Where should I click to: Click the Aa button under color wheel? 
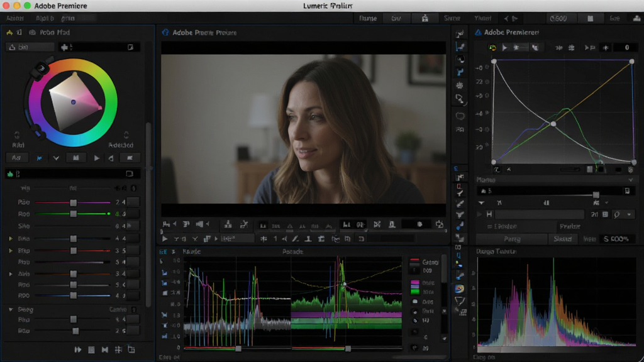pyautogui.click(x=16, y=158)
